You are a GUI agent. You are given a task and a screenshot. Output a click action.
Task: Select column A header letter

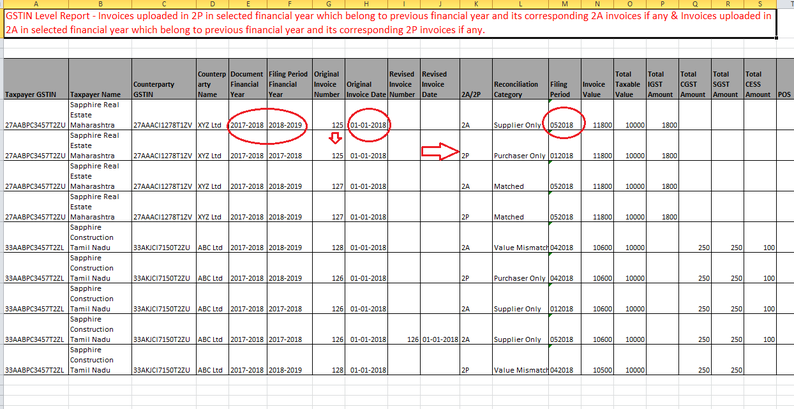tap(35, 4)
